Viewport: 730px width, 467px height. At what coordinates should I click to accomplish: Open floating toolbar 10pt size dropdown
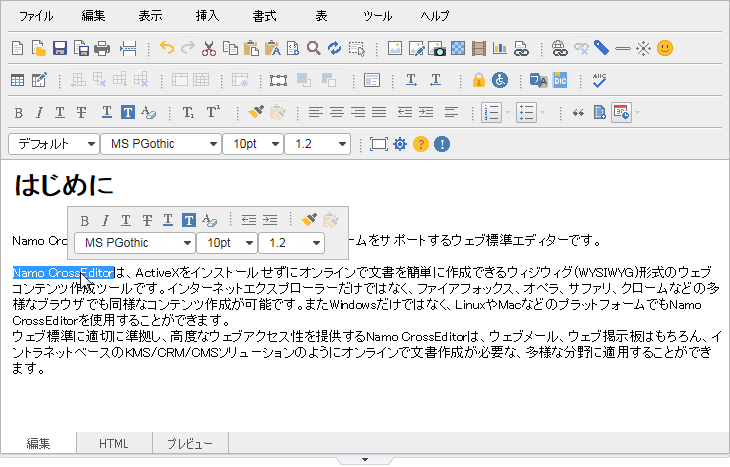click(x=227, y=243)
